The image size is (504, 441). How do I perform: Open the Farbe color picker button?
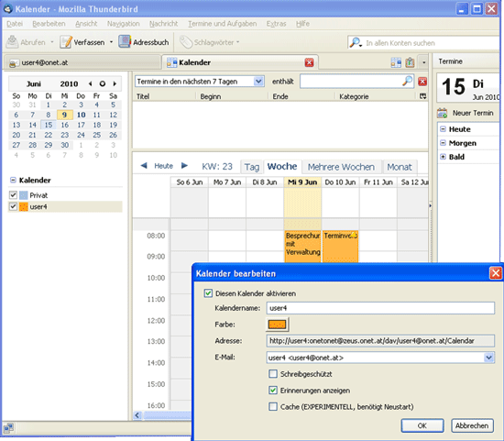(277, 325)
